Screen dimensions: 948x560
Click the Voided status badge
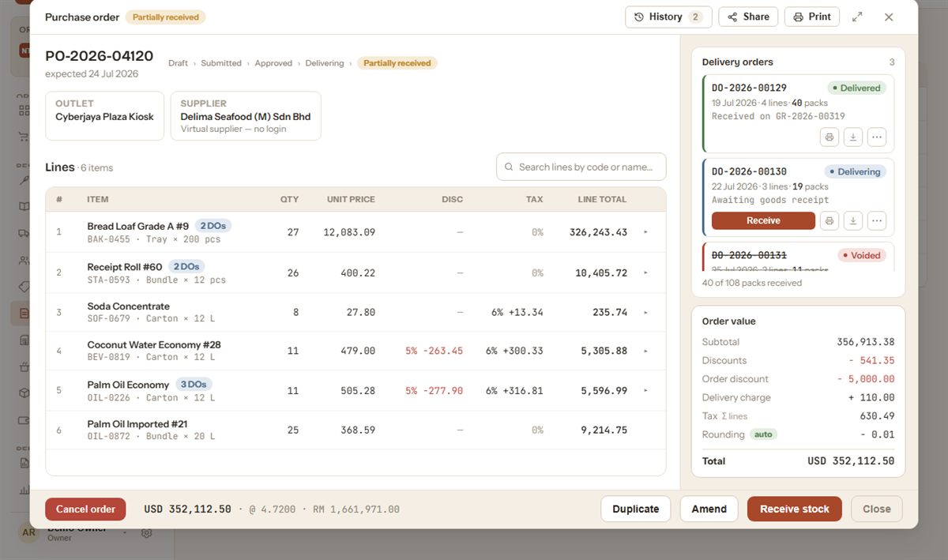pos(862,256)
